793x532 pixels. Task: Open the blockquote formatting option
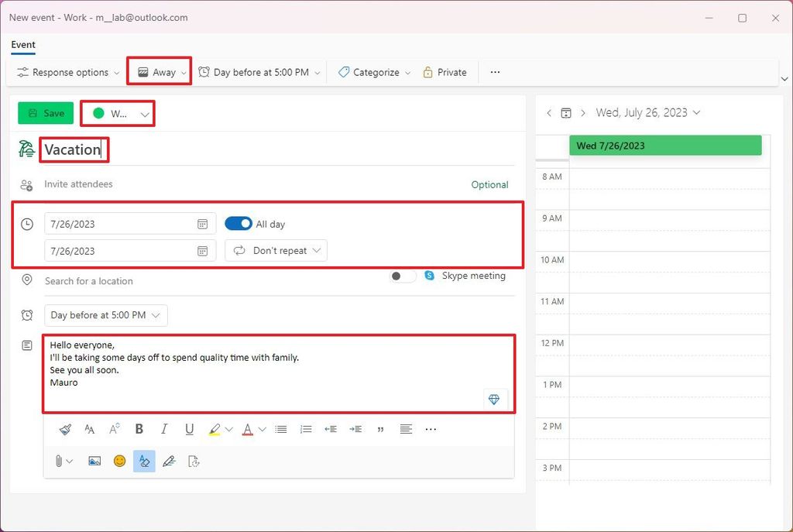coord(380,429)
